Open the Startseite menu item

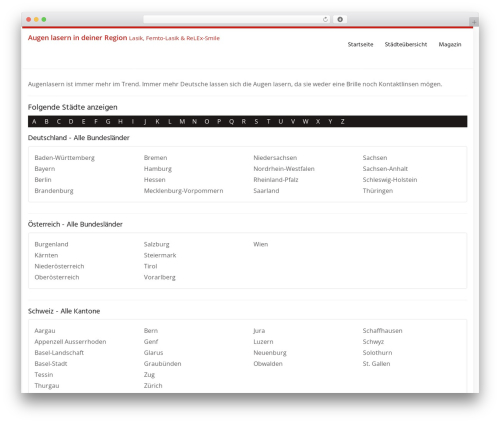click(360, 44)
